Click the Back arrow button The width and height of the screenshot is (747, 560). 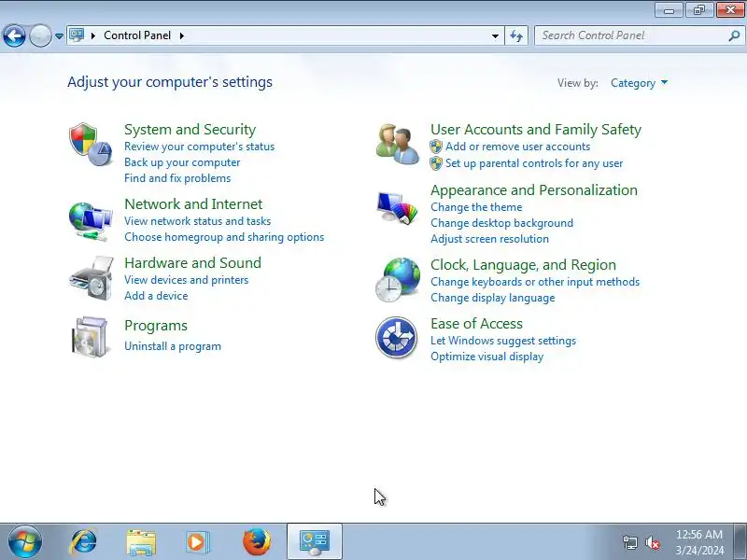(x=14, y=35)
